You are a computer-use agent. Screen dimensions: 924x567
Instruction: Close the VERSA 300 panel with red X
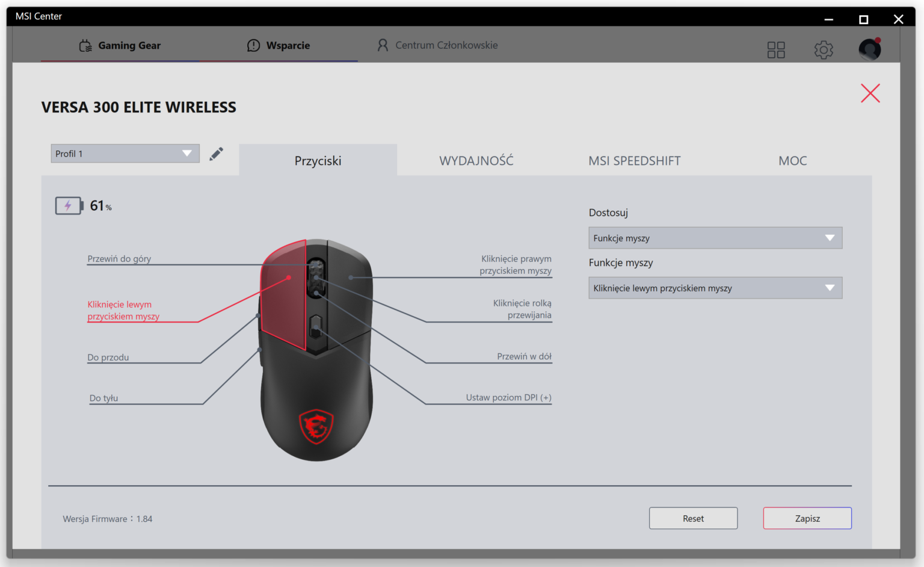coord(870,93)
